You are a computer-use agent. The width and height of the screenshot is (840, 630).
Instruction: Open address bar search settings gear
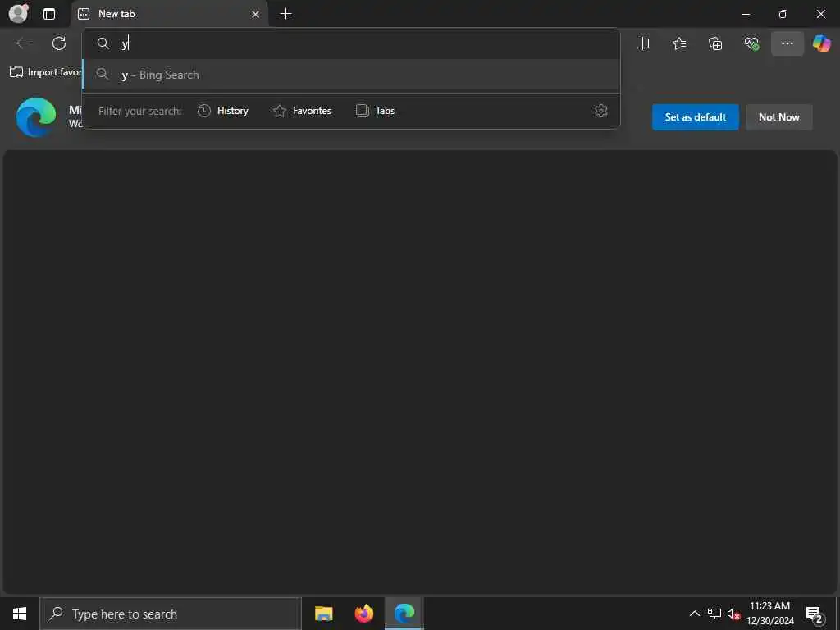(601, 111)
